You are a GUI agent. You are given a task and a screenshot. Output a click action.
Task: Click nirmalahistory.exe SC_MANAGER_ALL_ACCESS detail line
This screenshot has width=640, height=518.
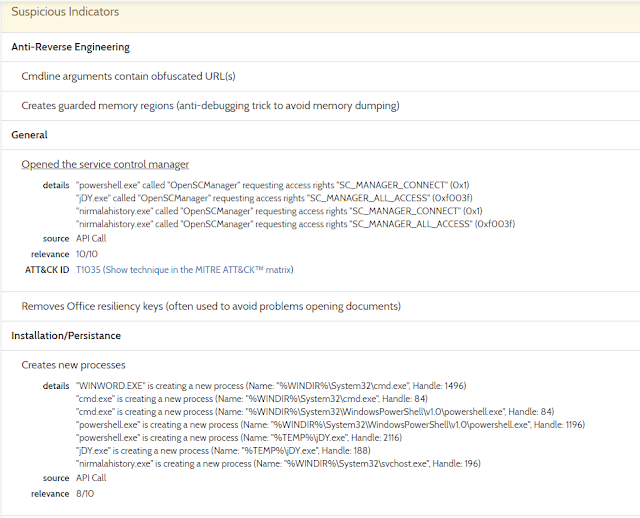tap(296, 224)
